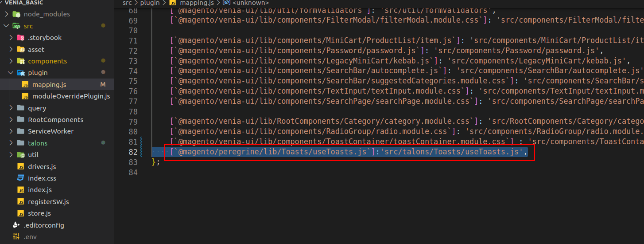The height and width of the screenshot is (244, 644).
Task: Collapse the plugin folder
Action: (12, 73)
